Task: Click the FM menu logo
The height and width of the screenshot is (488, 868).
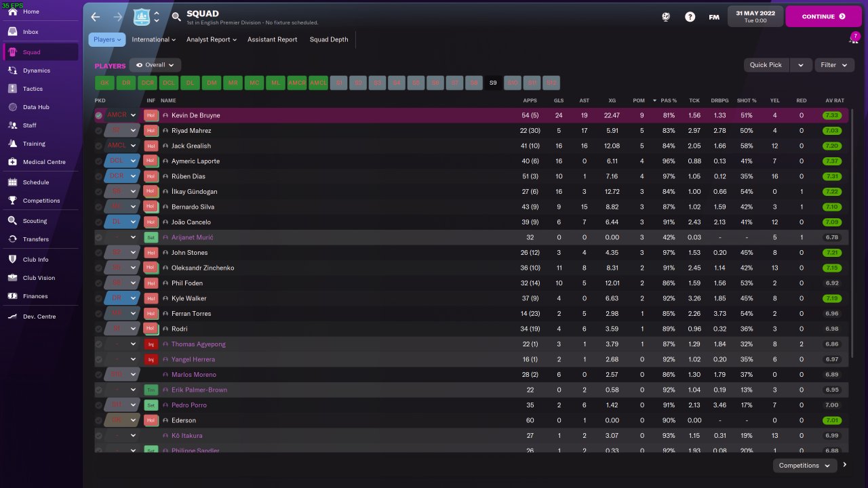Action: 714,17
